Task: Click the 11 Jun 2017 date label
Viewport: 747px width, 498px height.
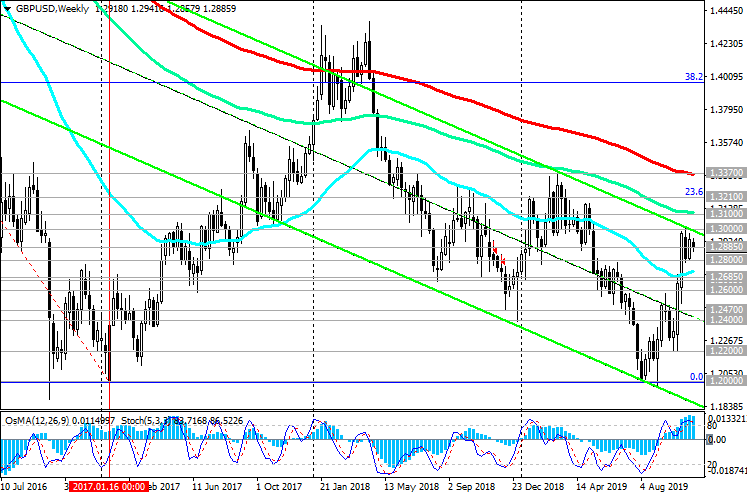Action: point(217,487)
